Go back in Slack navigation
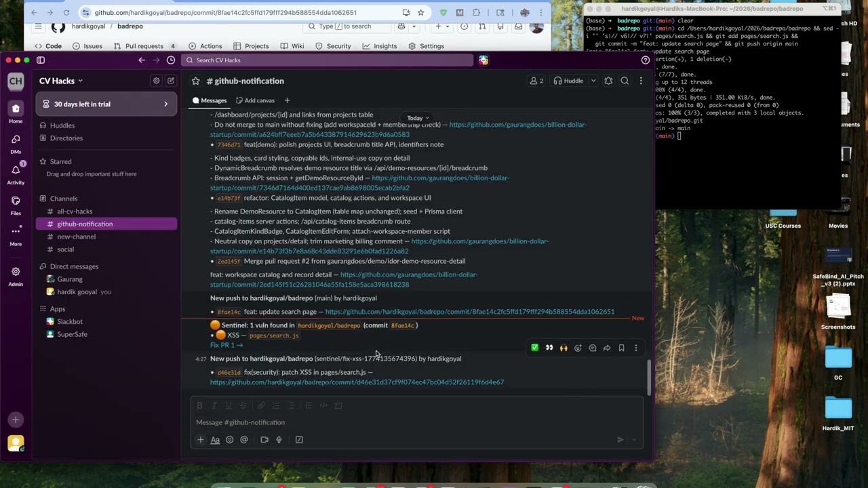This screenshot has height=488, width=868. click(142, 60)
